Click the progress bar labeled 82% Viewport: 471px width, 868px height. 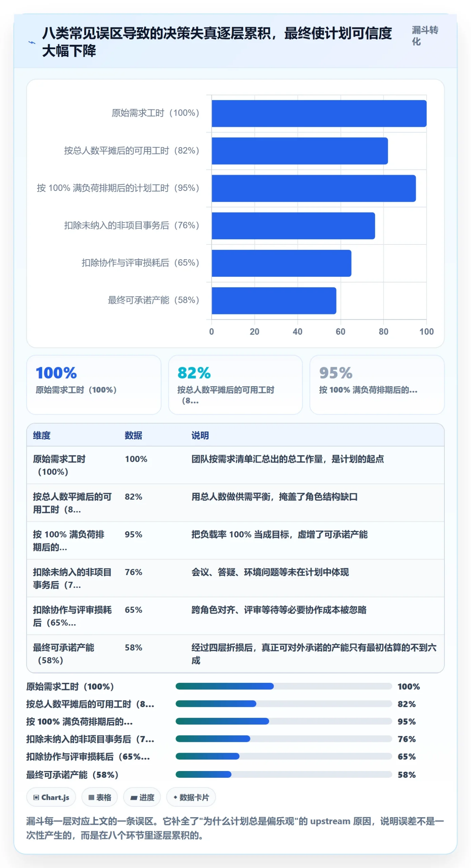point(284,704)
